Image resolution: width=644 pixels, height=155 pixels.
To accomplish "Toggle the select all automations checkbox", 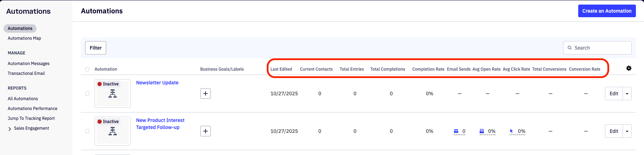I will 87,69.
